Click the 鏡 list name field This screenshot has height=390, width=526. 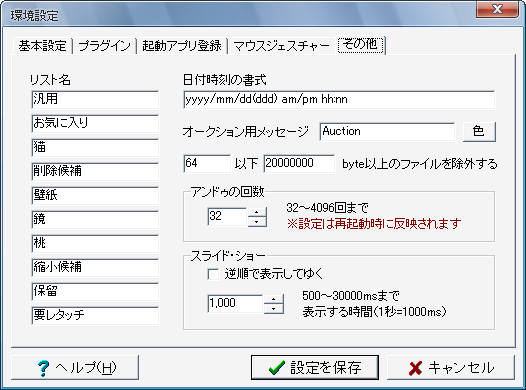tap(95, 220)
